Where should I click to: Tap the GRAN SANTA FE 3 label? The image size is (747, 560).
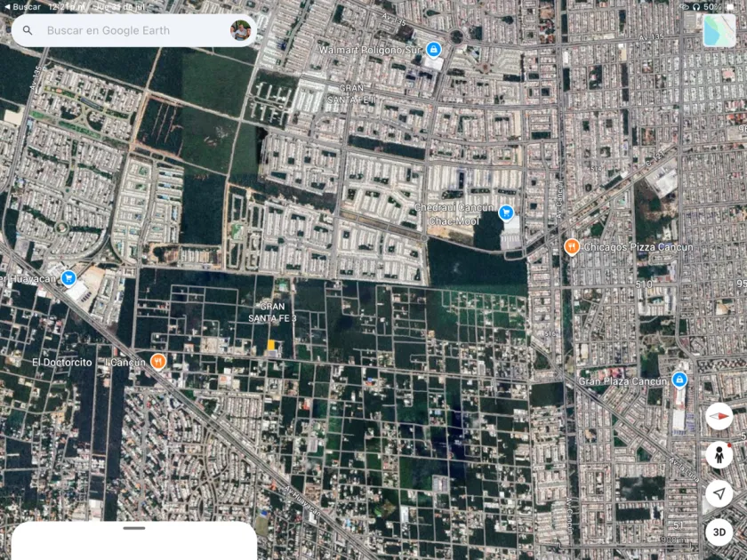tap(272, 312)
